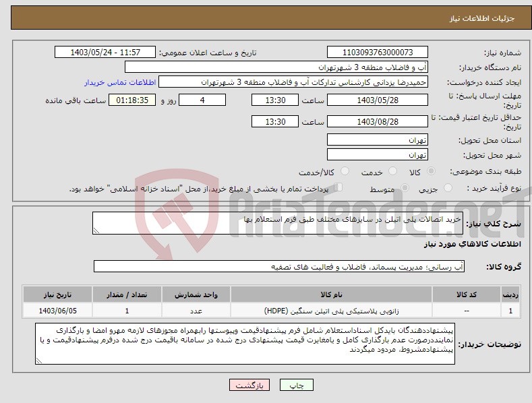This screenshot has width=532, height=403.
Task: Click the price validity date 1403/08/28
Action: 378,121
